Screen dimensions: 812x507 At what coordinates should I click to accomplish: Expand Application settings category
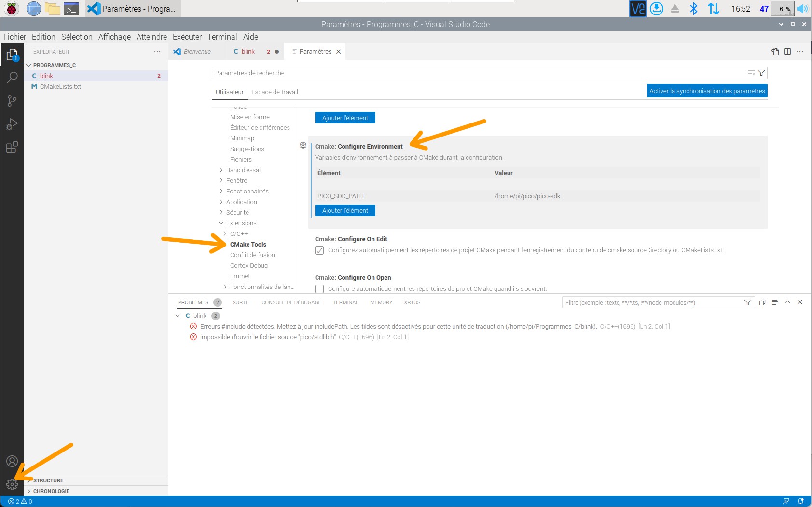221,202
